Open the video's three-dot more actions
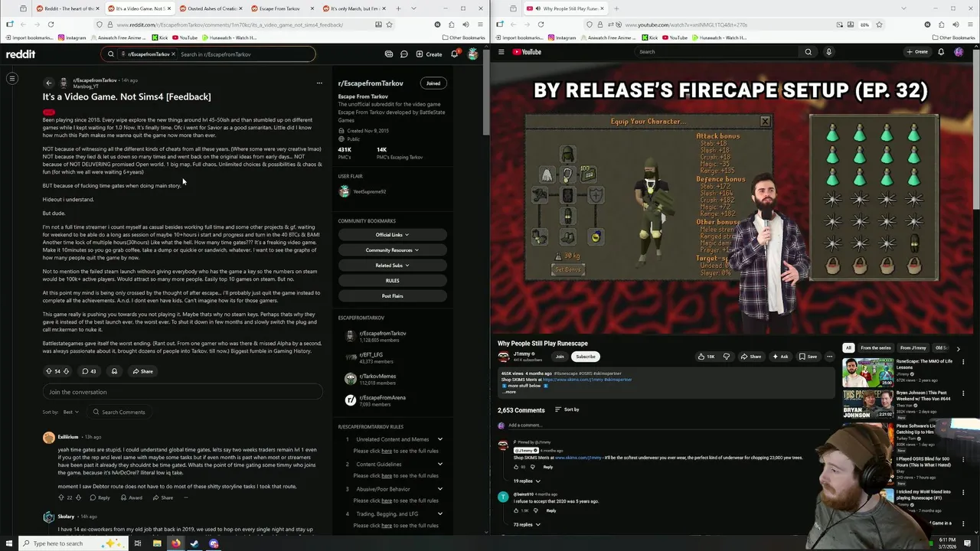Screen dimensions: 980x551 (x=829, y=357)
